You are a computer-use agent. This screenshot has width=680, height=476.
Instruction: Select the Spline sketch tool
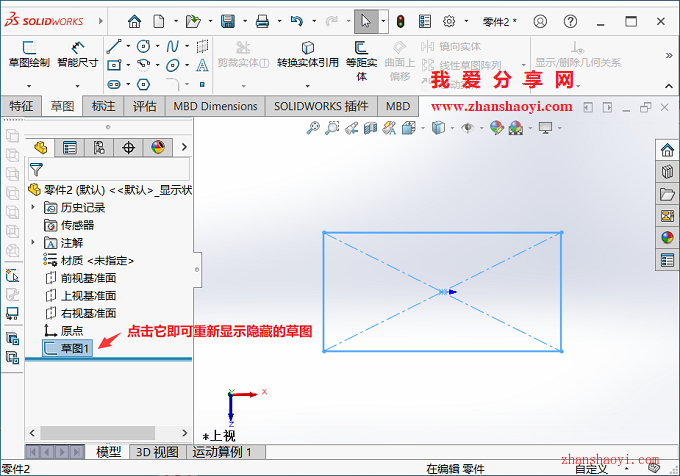pos(173,46)
